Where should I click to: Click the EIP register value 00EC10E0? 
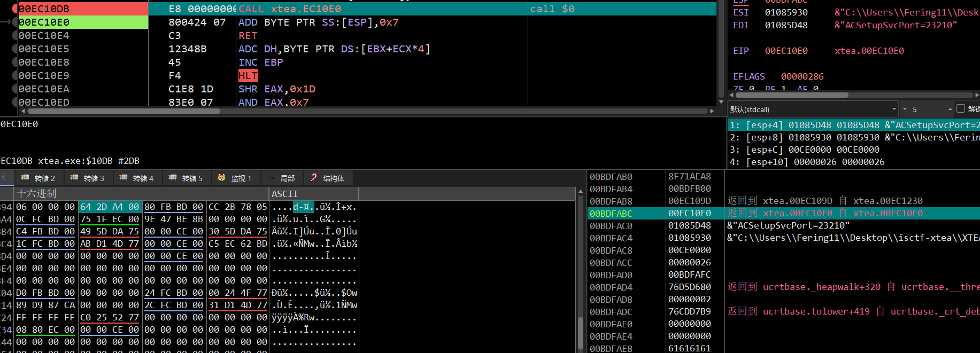tap(786, 51)
